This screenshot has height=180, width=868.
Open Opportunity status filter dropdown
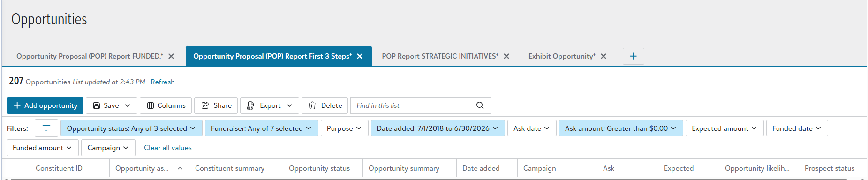pos(131,128)
